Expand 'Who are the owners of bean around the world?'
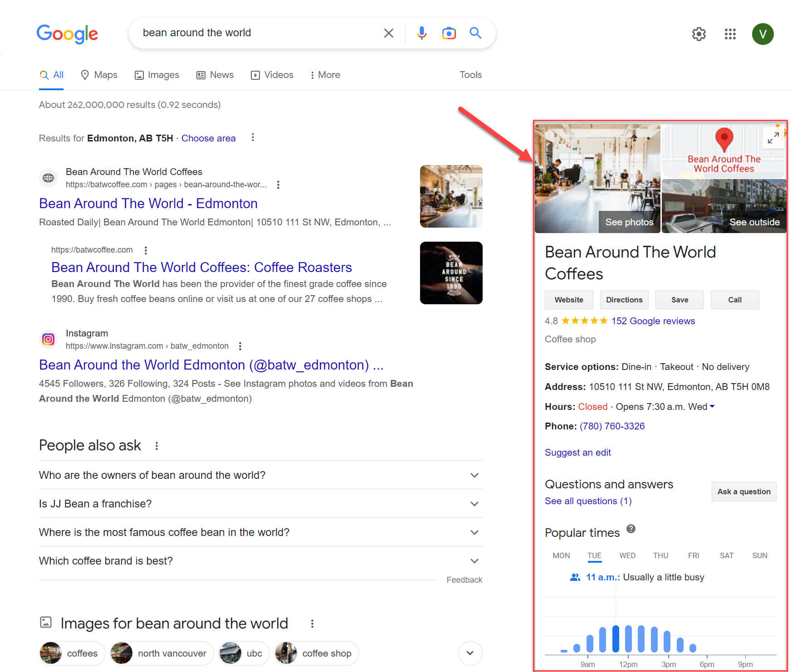The width and height of the screenshot is (792, 672). [260, 475]
